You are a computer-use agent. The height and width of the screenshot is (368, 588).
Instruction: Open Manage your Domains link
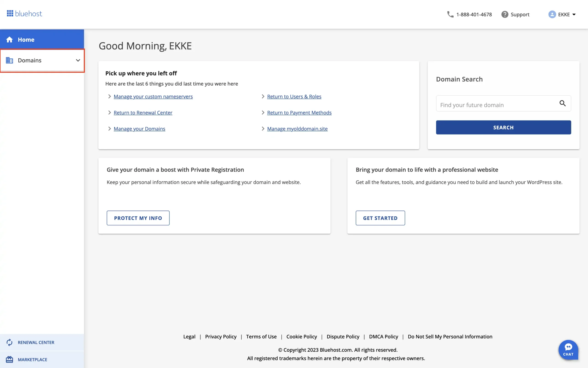[139, 129]
